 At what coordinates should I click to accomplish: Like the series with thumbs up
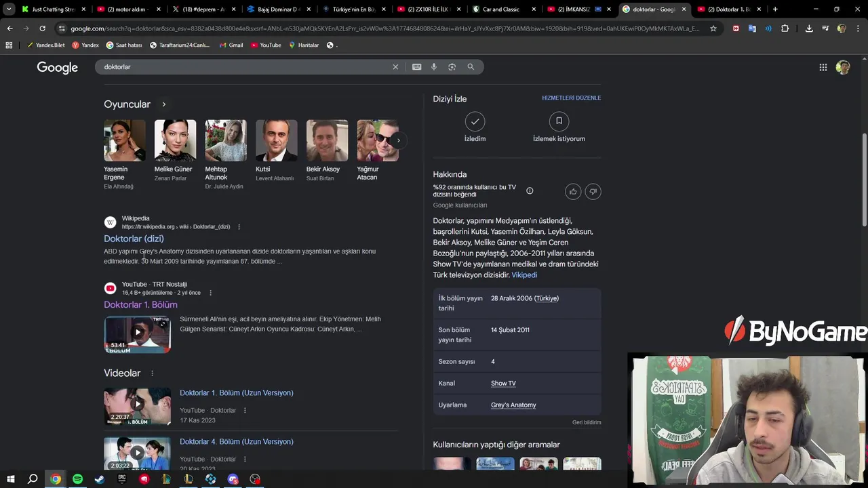573,192
